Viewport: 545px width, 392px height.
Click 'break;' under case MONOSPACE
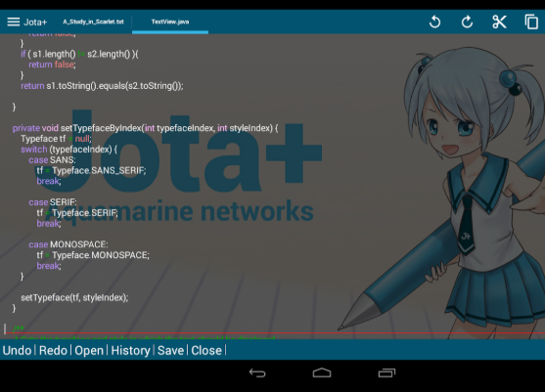49,266
